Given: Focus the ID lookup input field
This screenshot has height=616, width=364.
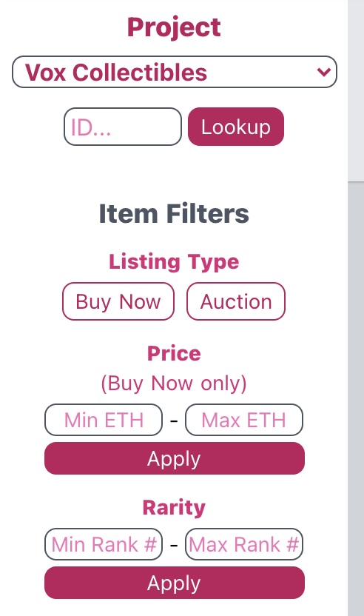Looking at the screenshot, I should pyautogui.click(x=123, y=127).
